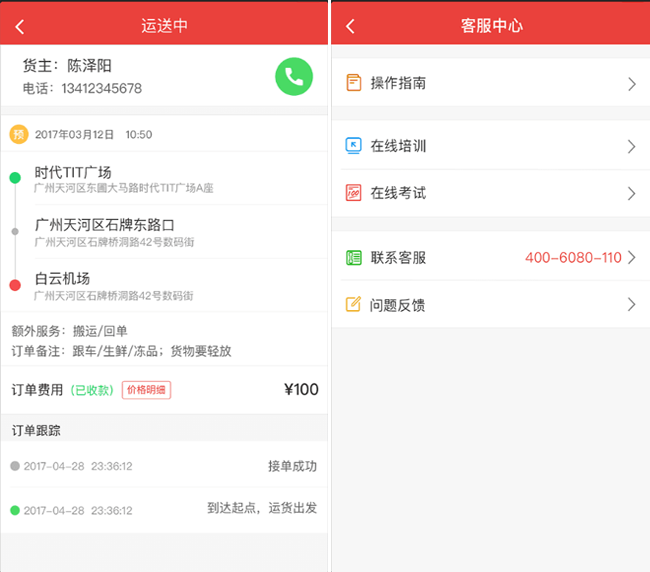Call the hotline 400-6080-110
This screenshot has width=650, height=572.
573,257
